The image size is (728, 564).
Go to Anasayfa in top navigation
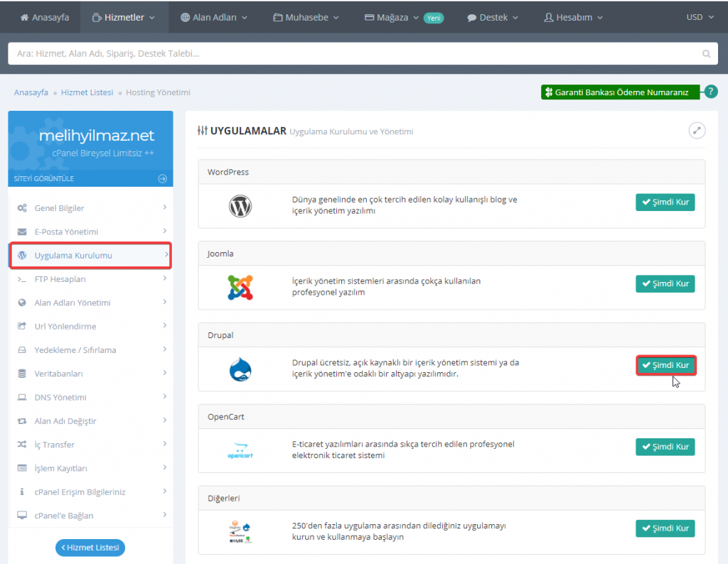[x=44, y=17]
